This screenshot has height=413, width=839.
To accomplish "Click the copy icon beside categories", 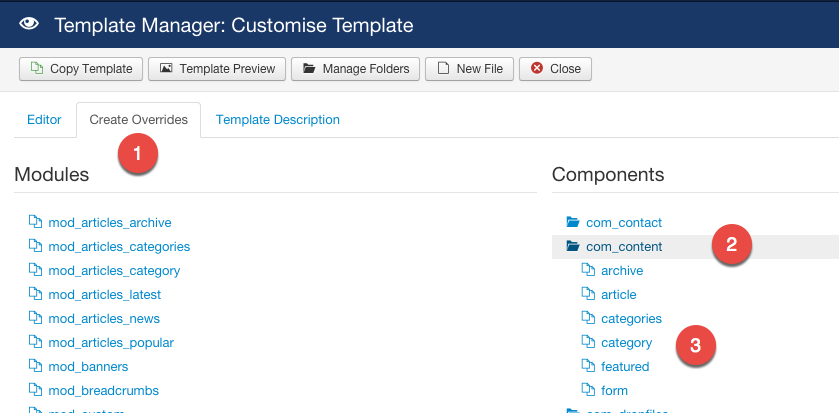I will click(x=588, y=318).
